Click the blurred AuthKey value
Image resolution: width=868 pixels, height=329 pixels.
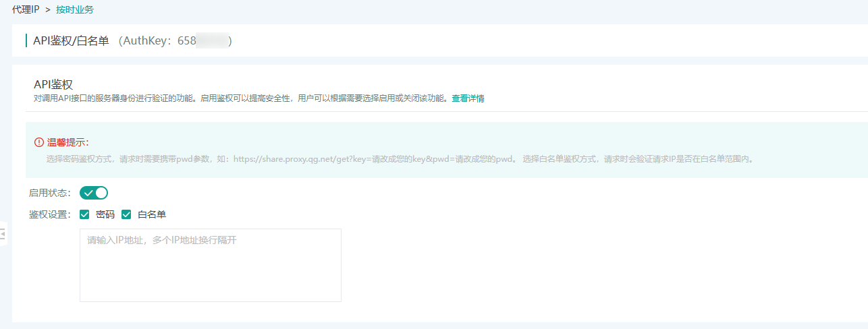click(x=211, y=41)
